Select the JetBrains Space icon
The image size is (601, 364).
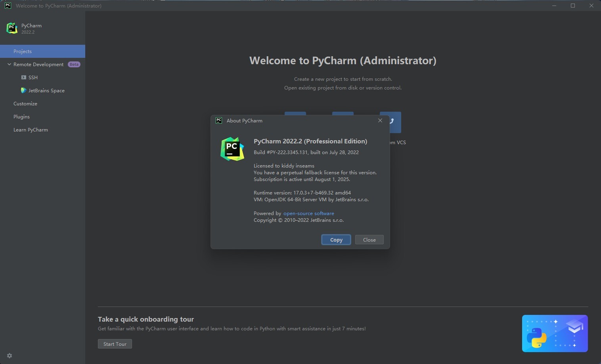(23, 90)
